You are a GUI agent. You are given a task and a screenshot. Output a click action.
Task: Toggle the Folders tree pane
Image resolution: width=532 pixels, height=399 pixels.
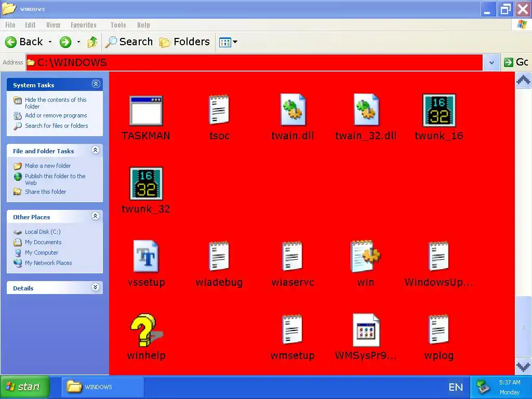(185, 42)
